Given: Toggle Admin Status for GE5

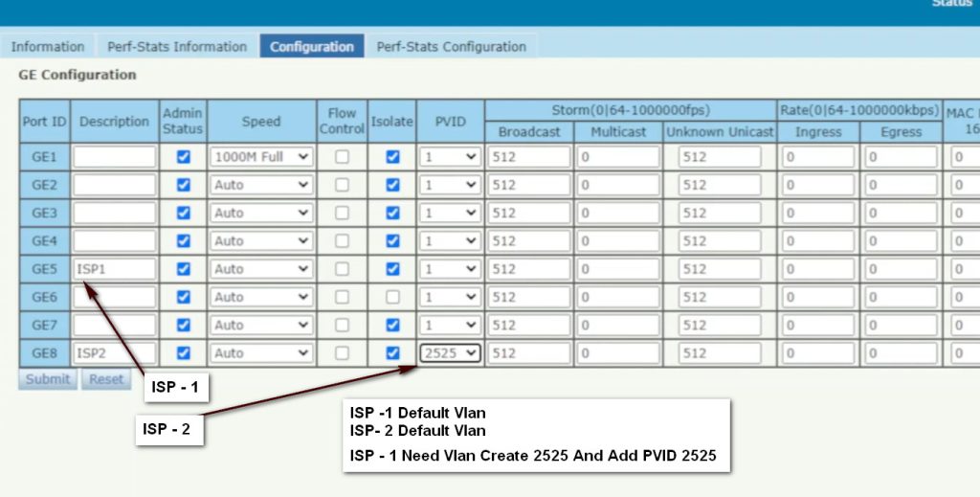Looking at the screenshot, I should tap(184, 269).
